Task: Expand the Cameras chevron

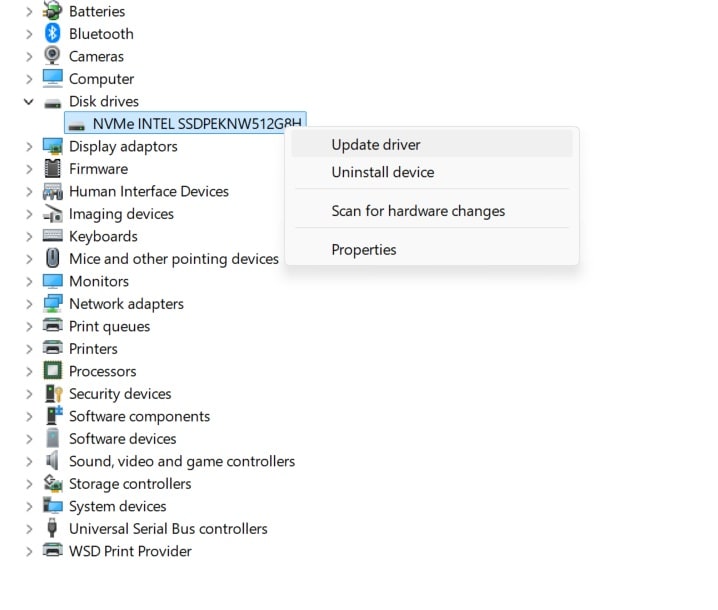Action: 29,56
